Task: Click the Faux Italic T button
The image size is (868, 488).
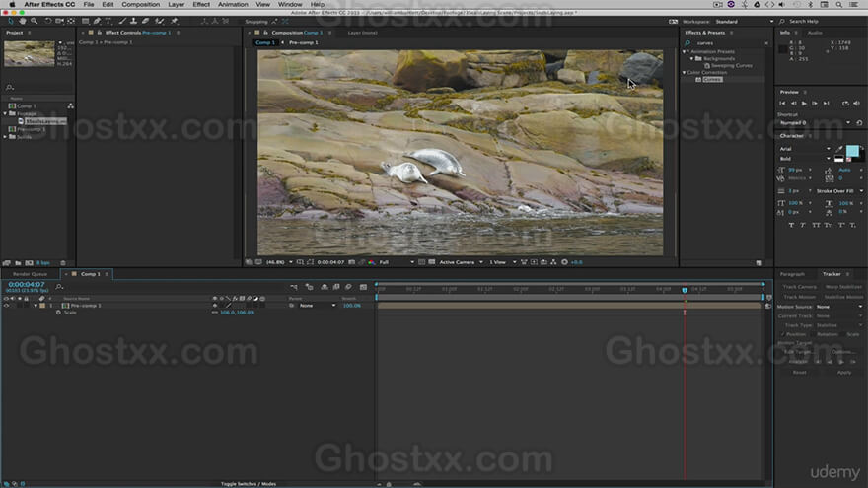Action: click(x=803, y=225)
